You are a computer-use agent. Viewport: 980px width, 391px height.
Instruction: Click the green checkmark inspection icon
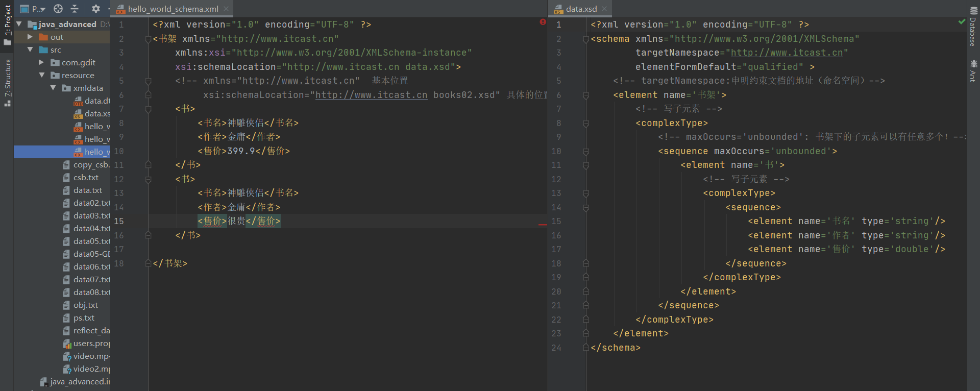(x=962, y=22)
